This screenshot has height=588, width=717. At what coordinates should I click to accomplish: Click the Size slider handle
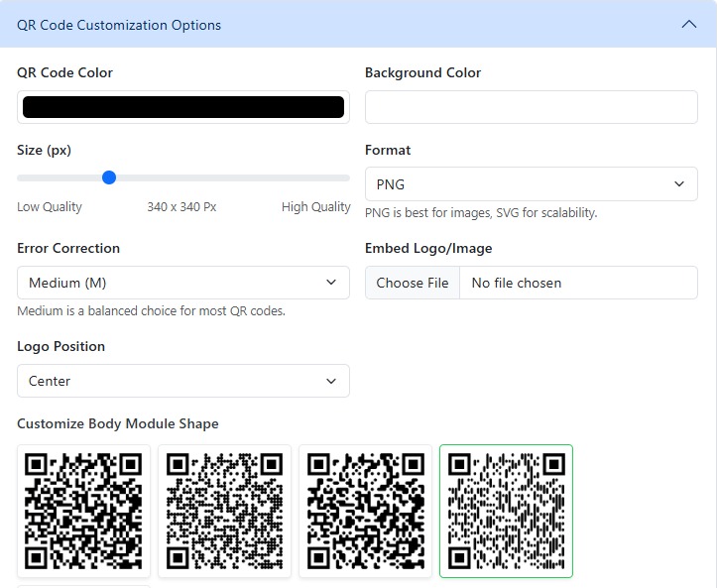coord(109,177)
